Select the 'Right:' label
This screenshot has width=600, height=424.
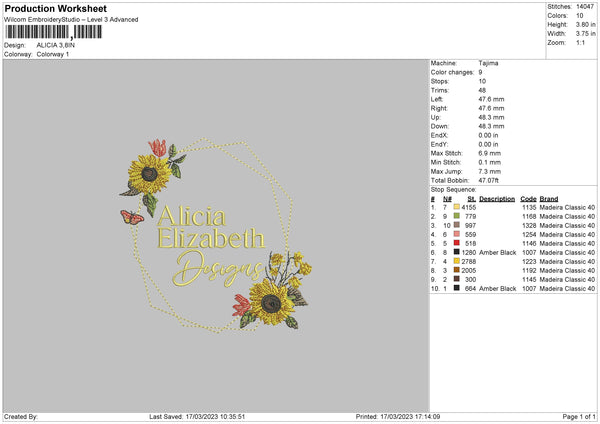click(x=439, y=108)
